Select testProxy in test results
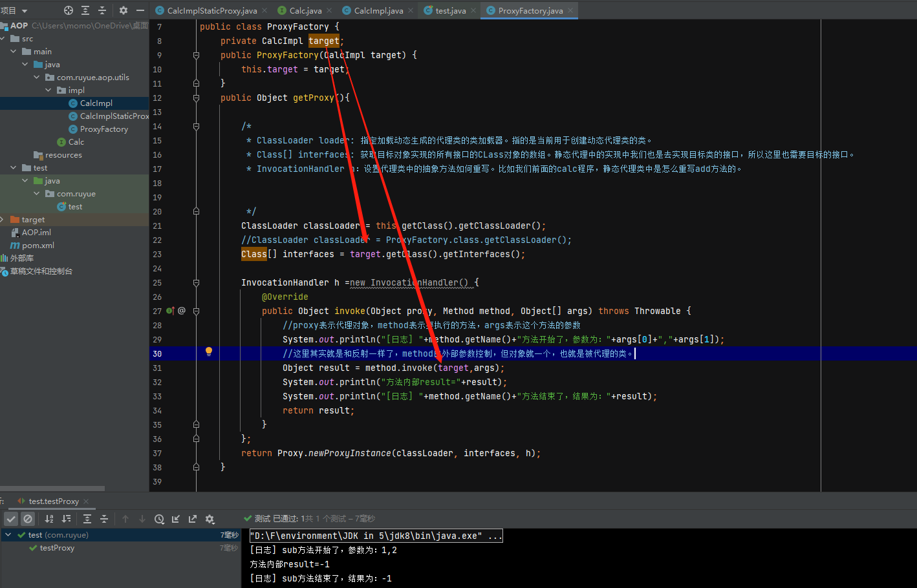This screenshot has height=588, width=917. tap(57, 548)
